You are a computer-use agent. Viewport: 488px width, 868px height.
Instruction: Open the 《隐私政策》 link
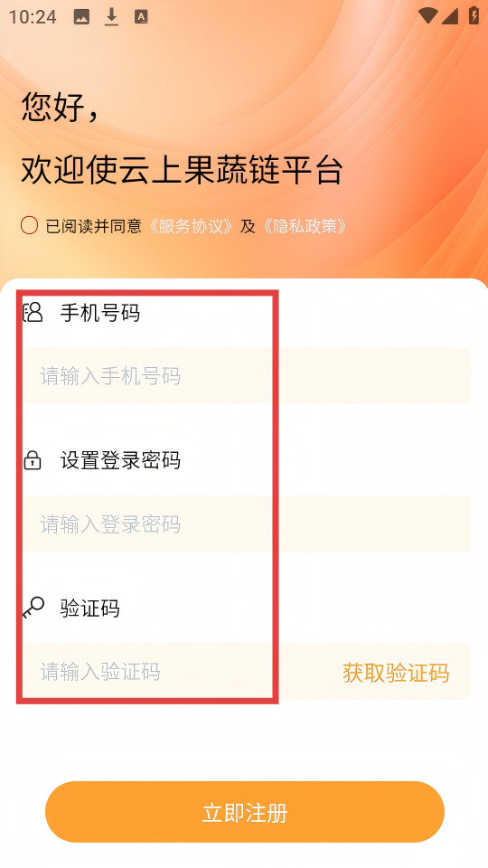click(x=305, y=226)
